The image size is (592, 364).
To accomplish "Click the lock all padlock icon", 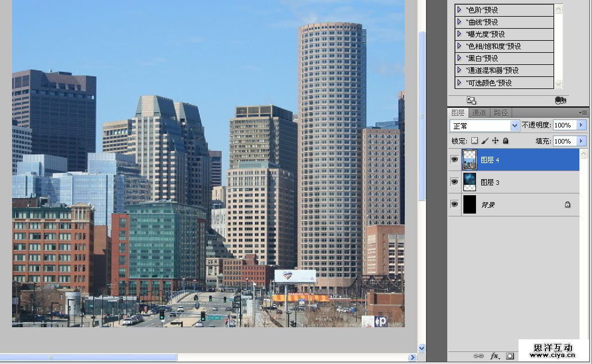I will 505,141.
